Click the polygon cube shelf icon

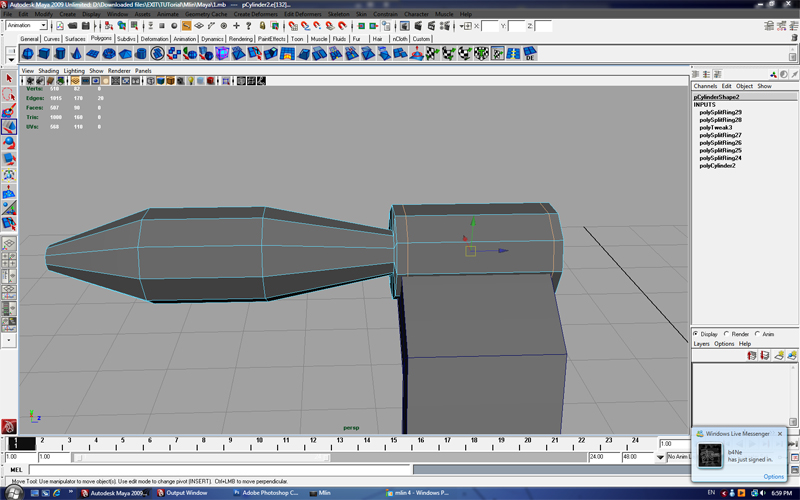(46, 54)
